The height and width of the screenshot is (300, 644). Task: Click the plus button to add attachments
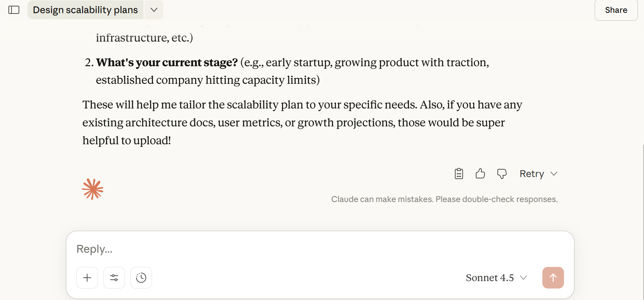point(87,278)
